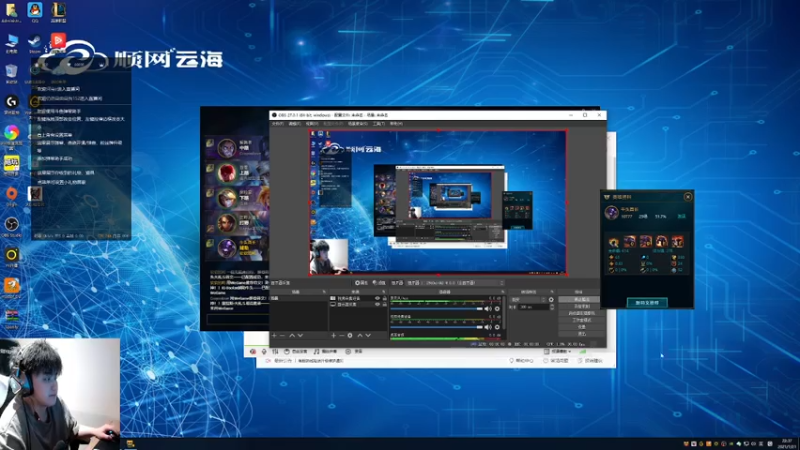Select red-haired champion row in LoL lobby

point(236,173)
